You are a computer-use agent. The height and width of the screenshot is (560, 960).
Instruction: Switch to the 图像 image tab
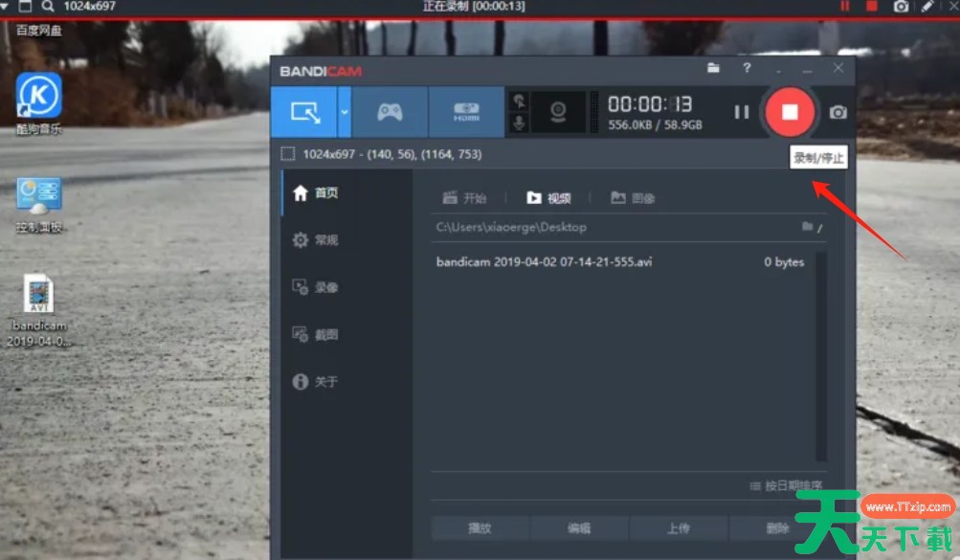click(x=632, y=198)
